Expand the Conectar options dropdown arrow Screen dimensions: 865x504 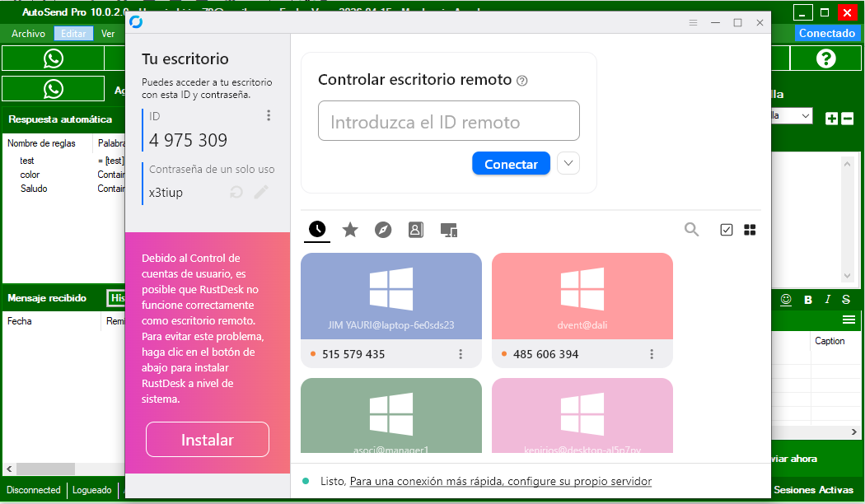(568, 164)
